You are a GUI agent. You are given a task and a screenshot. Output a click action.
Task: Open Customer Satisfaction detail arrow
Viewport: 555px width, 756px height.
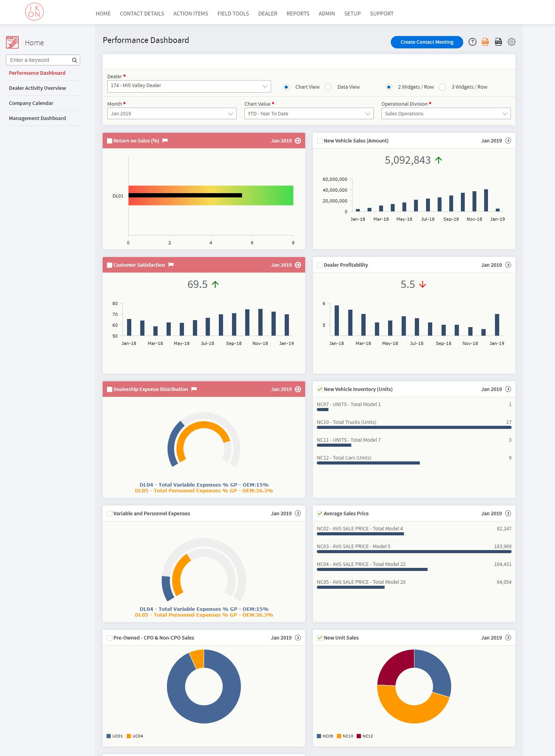pos(298,265)
